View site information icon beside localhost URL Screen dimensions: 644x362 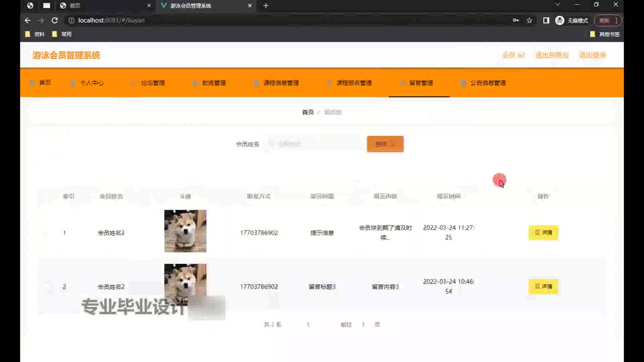tap(71, 20)
